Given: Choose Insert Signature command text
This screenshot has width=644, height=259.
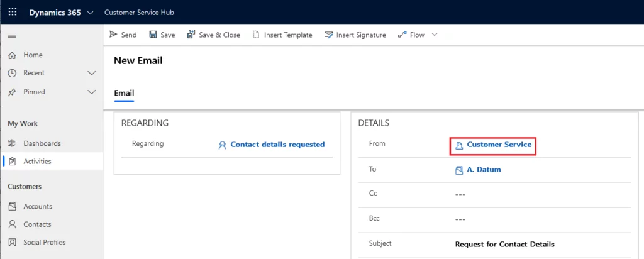Looking at the screenshot, I should tap(361, 35).
